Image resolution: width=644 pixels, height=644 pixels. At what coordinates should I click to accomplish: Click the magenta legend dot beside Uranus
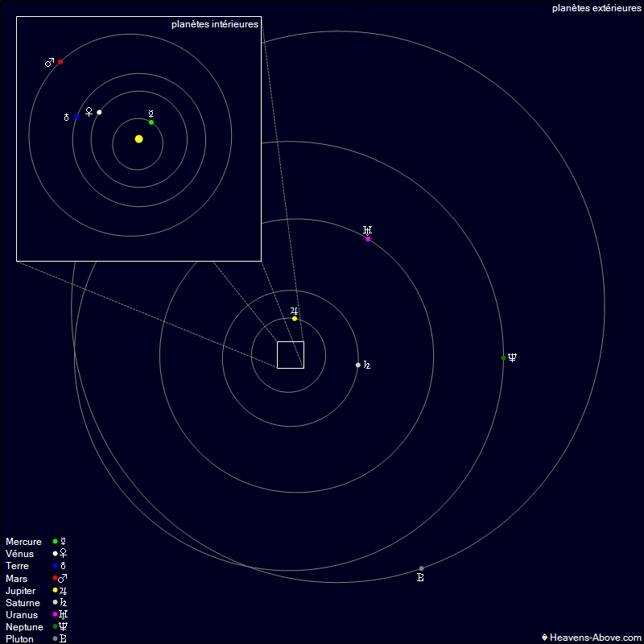(55, 614)
